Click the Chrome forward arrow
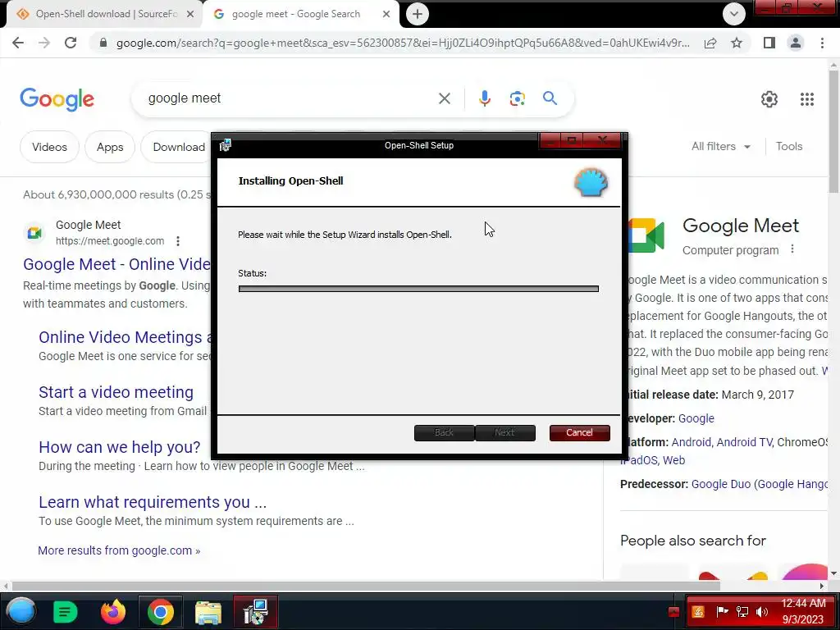Viewport: 840px width, 630px height. point(44,43)
